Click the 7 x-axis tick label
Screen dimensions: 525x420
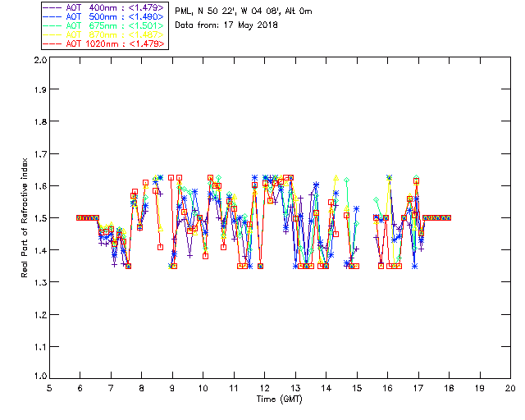[x=111, y=388]
